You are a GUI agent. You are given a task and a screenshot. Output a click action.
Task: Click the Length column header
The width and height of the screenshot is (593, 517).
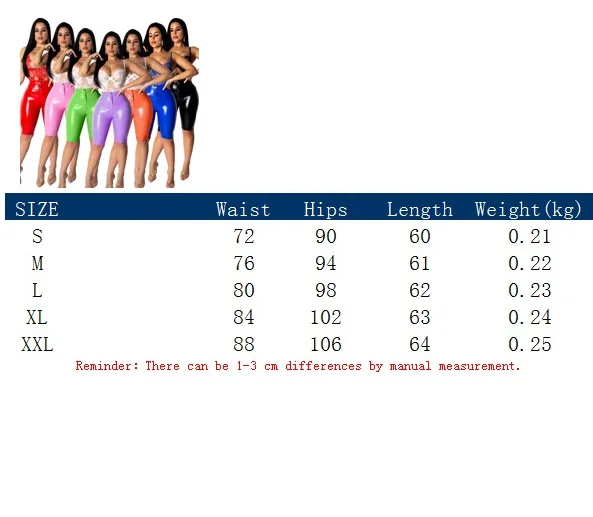click(420, 210)
